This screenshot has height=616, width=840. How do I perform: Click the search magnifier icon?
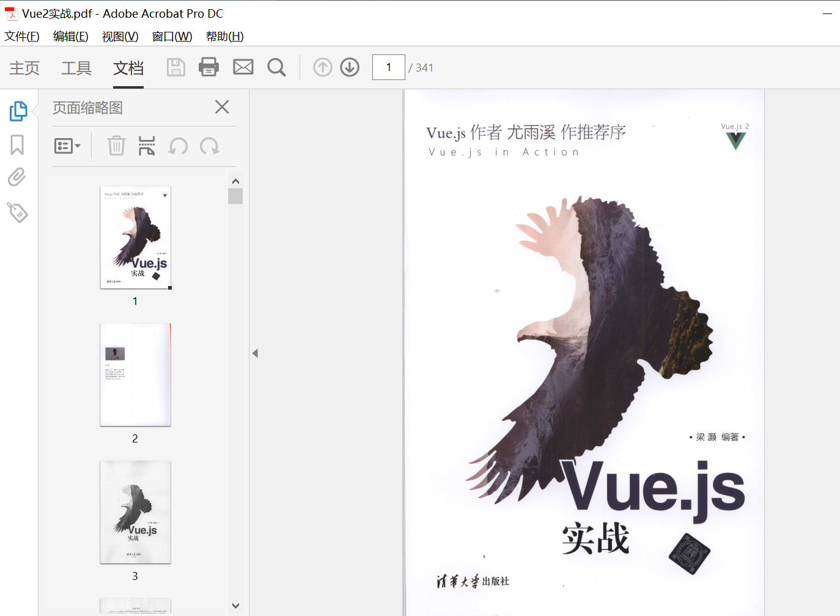click(276, 67)
